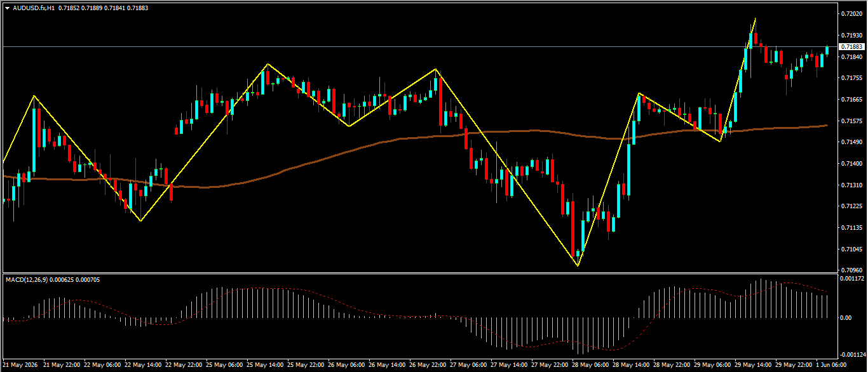Click the 29 May 14:00 time label

click(x=754, y=365)
